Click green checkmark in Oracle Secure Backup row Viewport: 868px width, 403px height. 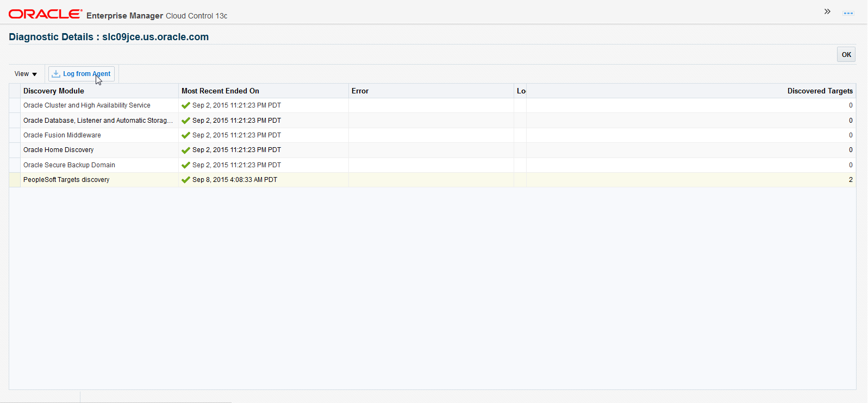186,165
